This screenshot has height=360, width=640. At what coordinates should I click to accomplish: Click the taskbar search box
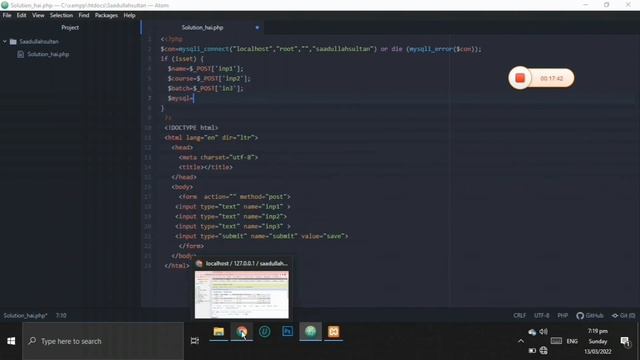103,341
